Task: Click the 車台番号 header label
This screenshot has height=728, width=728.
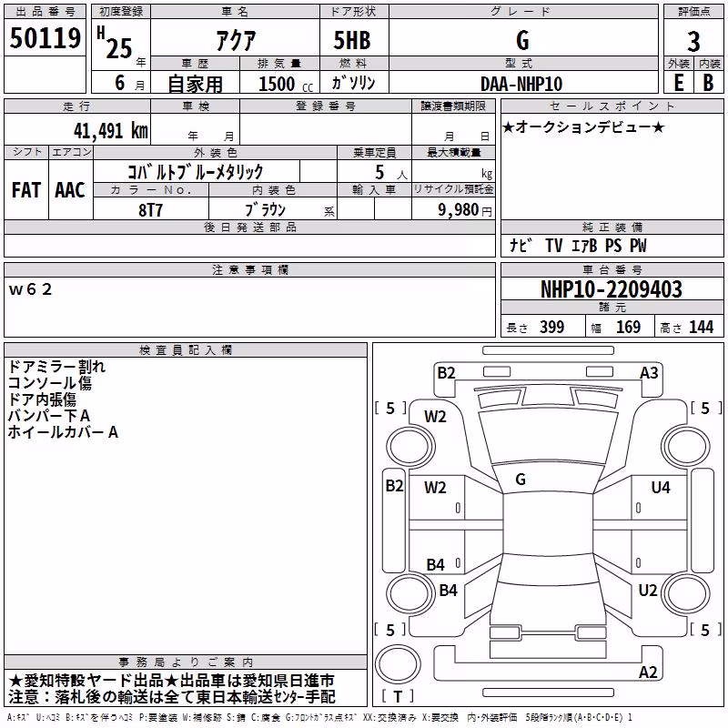Action: click(x=612, y=269)
